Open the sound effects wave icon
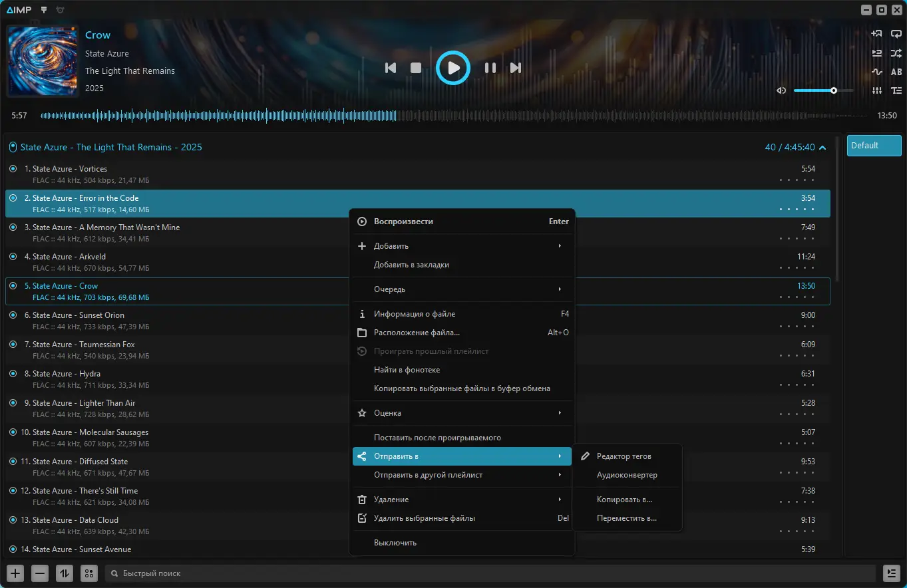This screenshot has height=588, width=907. pyautogui.click(x=877, y=72)
